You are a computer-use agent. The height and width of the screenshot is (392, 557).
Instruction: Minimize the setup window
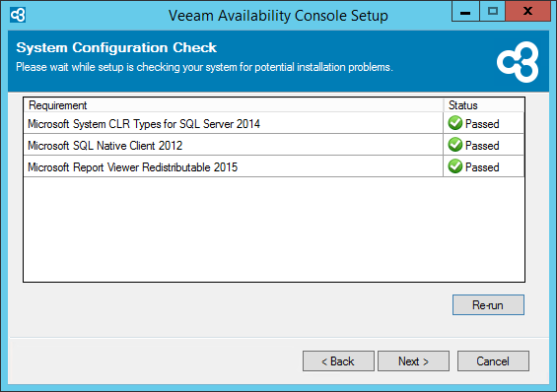coord(465,11)
